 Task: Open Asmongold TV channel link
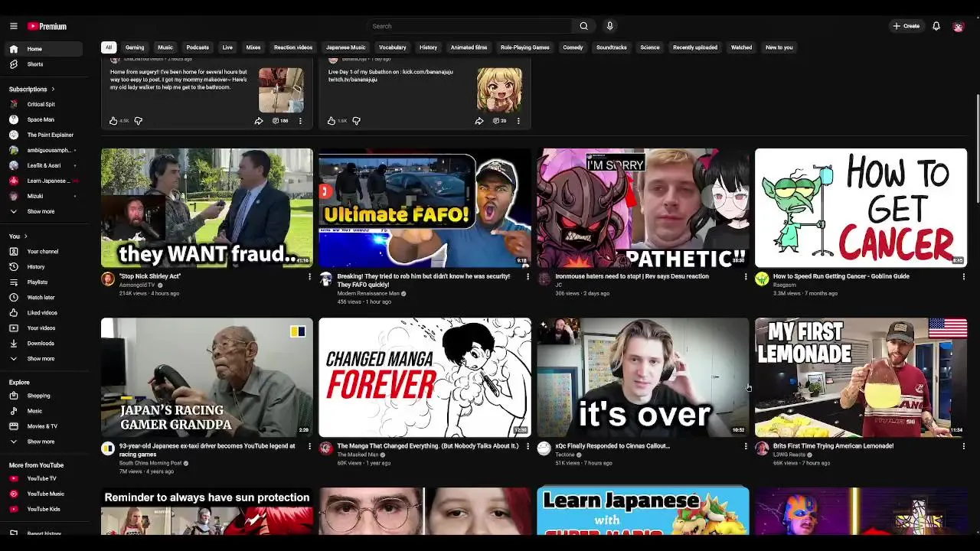pyautogui.click(x=137, y=285)
